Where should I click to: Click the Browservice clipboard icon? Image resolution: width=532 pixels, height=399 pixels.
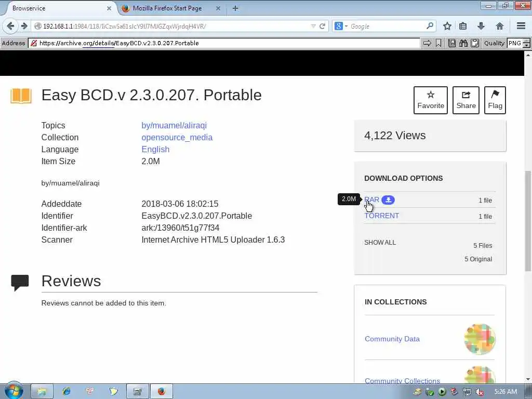(475, 43)
